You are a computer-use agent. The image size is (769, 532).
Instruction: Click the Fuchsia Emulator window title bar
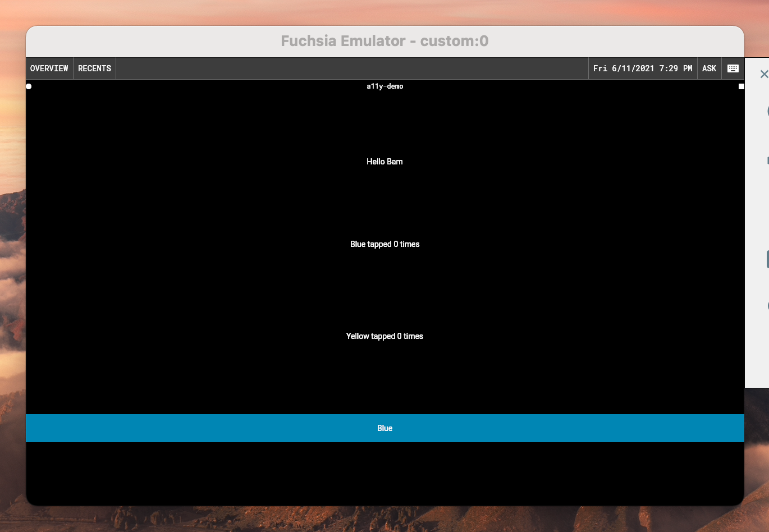click(384, 40)
